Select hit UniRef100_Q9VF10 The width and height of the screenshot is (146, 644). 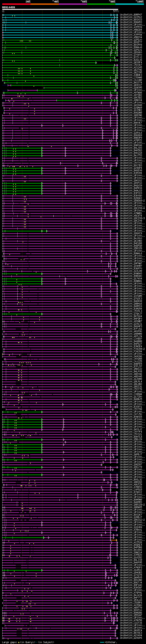pos(131,183)
